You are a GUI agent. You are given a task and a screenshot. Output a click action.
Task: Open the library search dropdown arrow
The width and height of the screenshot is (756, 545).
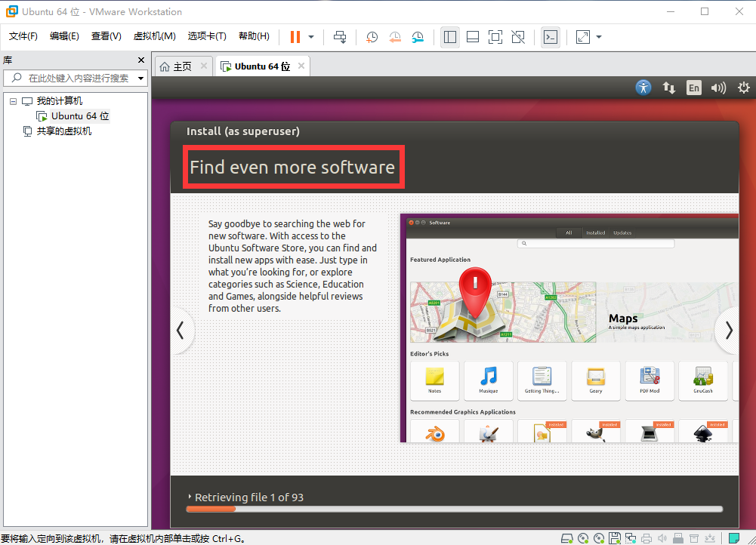[140, 78]
